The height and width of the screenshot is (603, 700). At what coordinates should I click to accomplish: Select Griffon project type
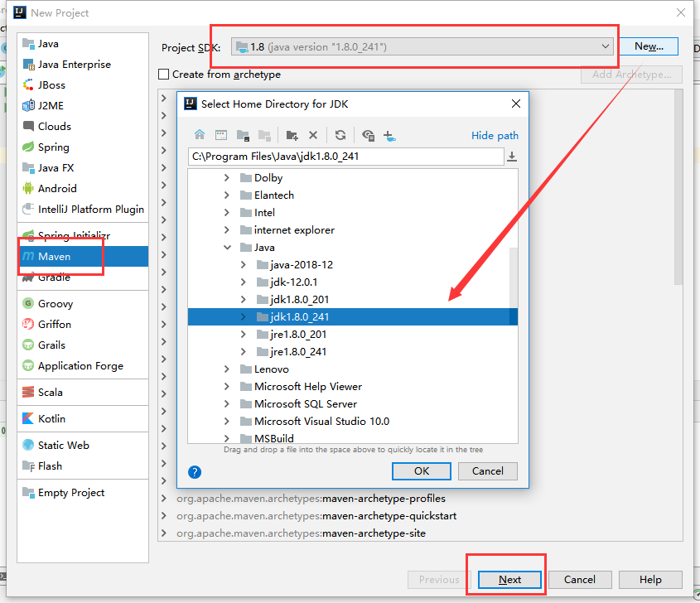(83, 325)
